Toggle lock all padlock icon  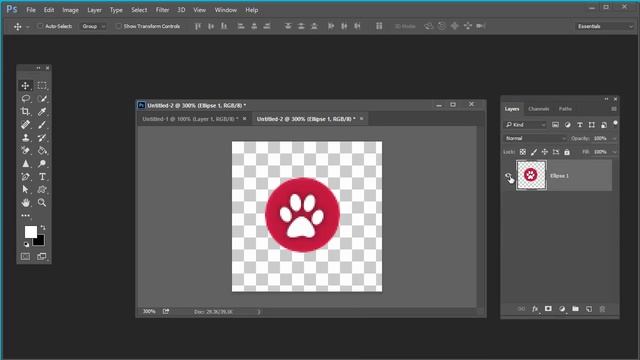coord(567,152)
